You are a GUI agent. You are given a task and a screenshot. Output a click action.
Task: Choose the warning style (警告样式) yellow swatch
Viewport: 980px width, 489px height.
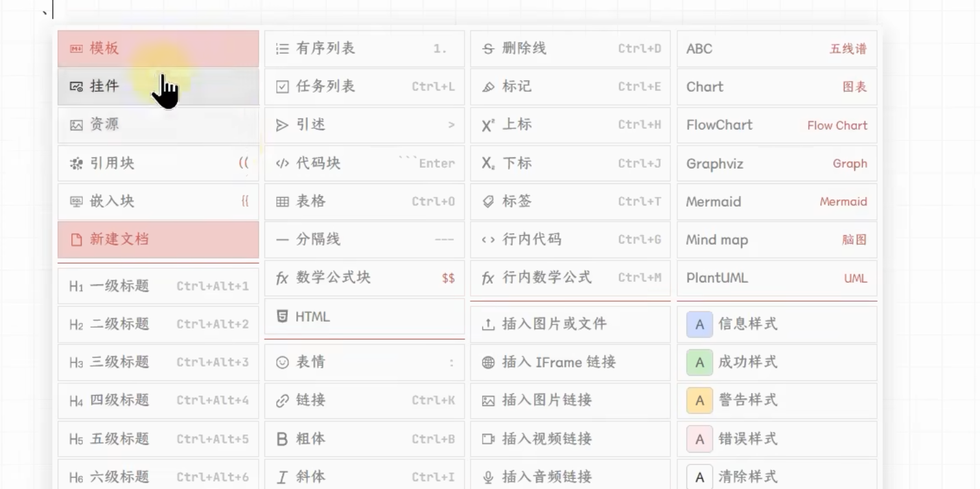pyautogui.click(x=699, y=401)
